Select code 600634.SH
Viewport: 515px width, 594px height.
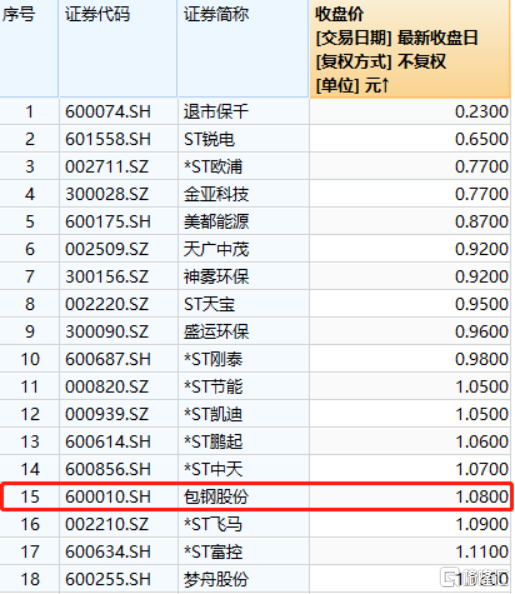[108, 552]
